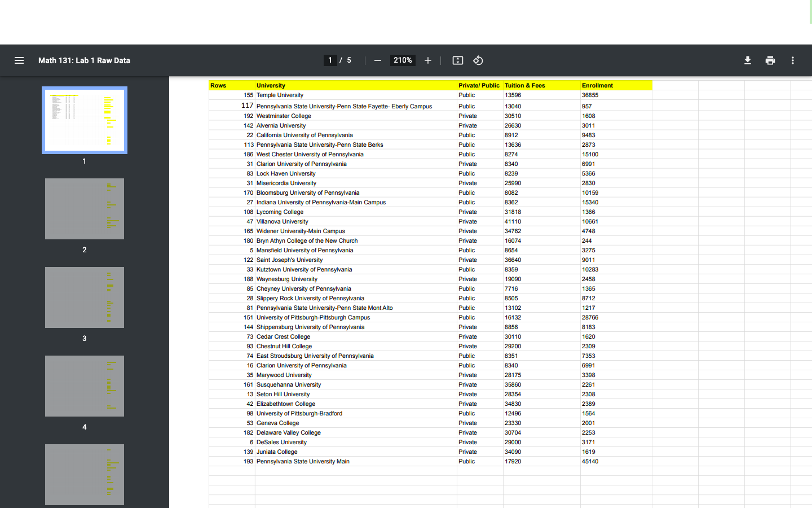Open the Saint Joseph's University link
This screenshot has width=812, height=508.
289,260
